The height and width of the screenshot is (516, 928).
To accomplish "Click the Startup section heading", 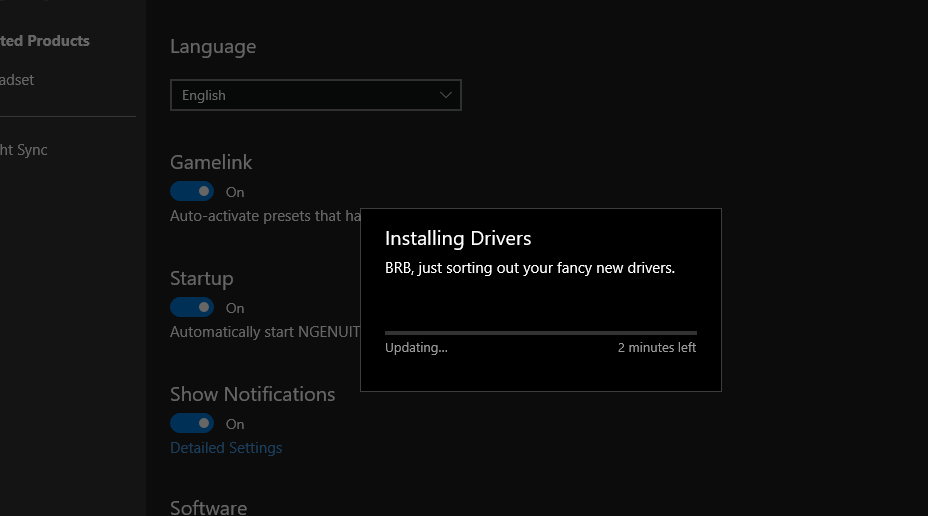I will (x=201, y=278).
